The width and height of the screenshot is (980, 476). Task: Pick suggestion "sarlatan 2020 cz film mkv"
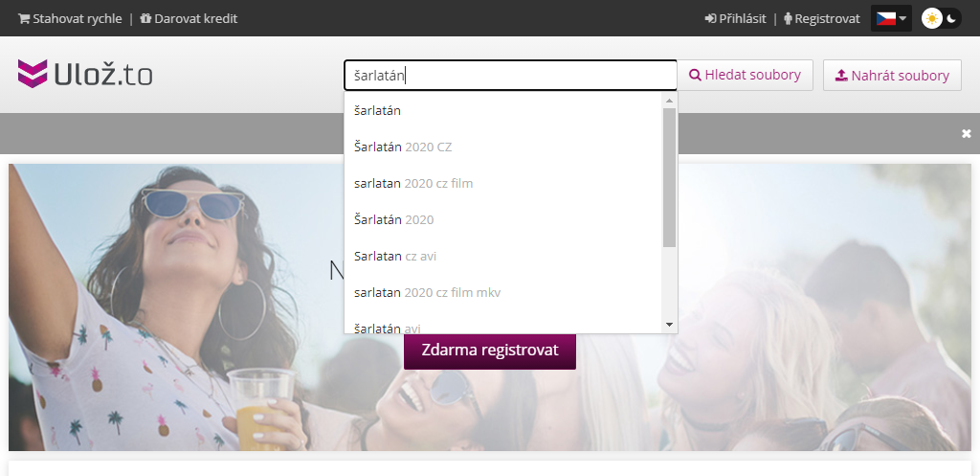point(427,293)
